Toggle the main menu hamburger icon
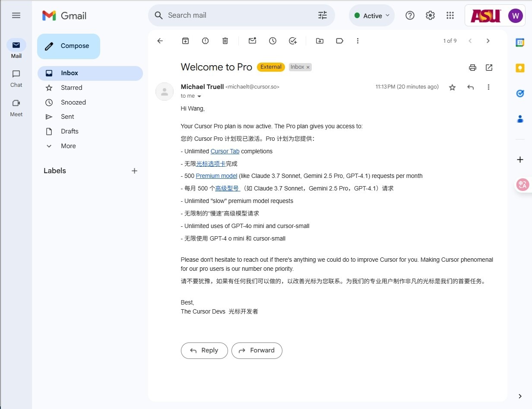Viewport: 532px width, 409px height. [x=16, y=16]
